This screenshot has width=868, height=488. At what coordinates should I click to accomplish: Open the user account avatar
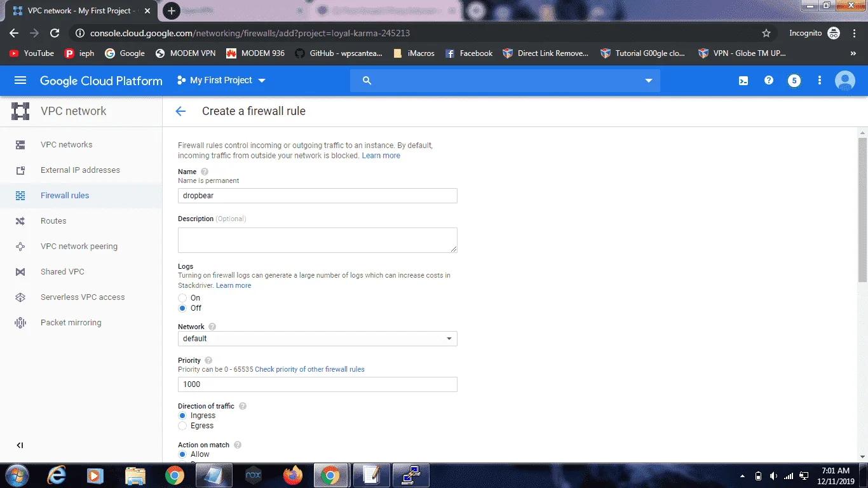(844, 81)
